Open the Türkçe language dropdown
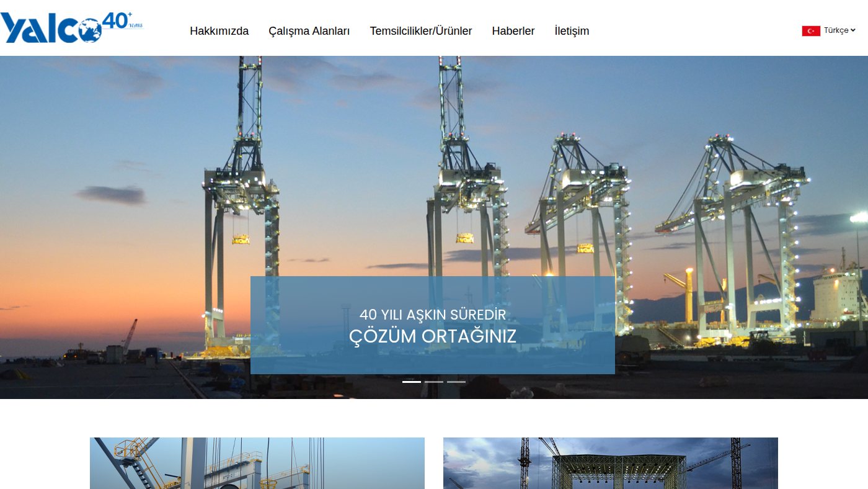 click(839, 30)
